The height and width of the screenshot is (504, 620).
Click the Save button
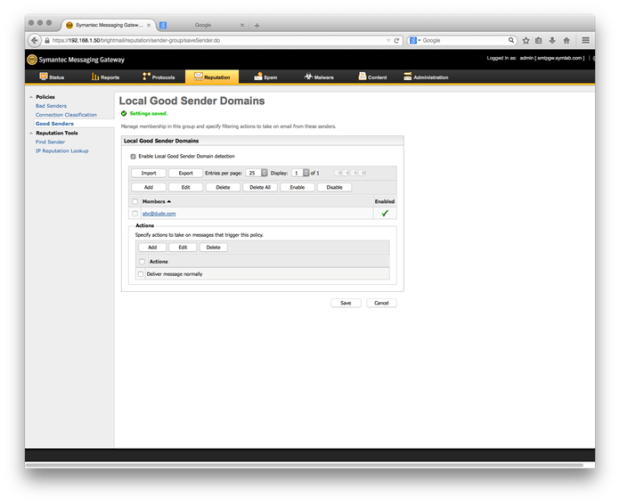(x=345, y=303)
